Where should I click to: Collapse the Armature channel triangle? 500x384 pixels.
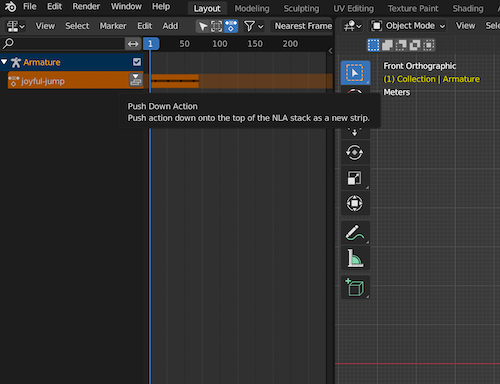[4, 62]
